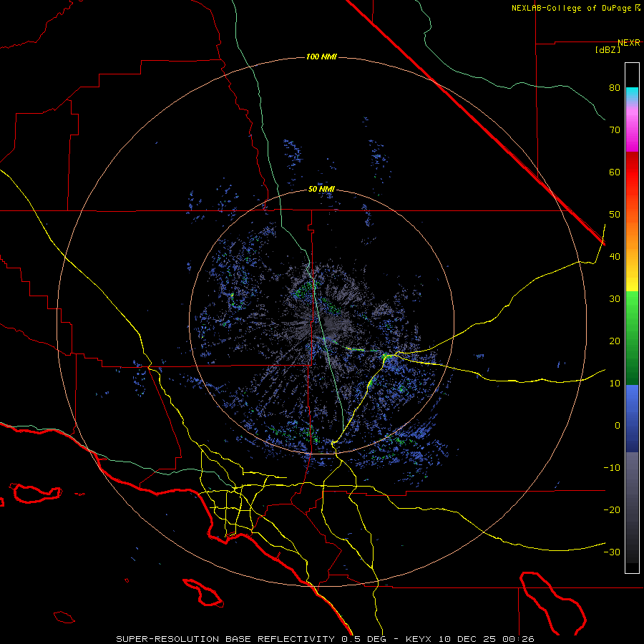Click the 50 NMI range ring label
The height and width of the screenshot is (644, 644).
[321, 190]
